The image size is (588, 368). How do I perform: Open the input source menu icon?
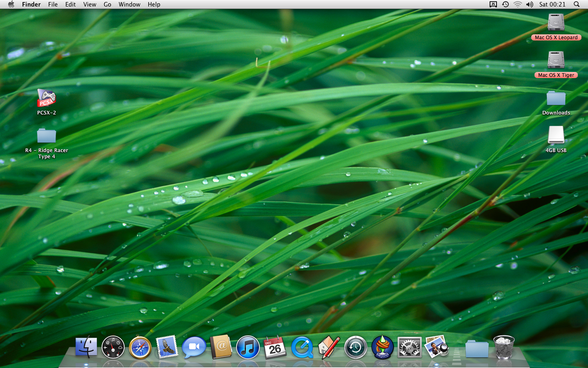[493, 4]
